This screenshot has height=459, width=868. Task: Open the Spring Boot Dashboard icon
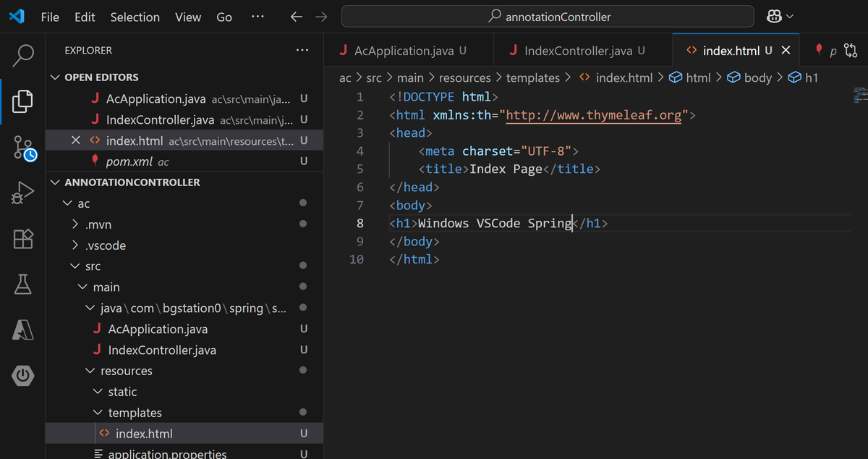[23, 376]
